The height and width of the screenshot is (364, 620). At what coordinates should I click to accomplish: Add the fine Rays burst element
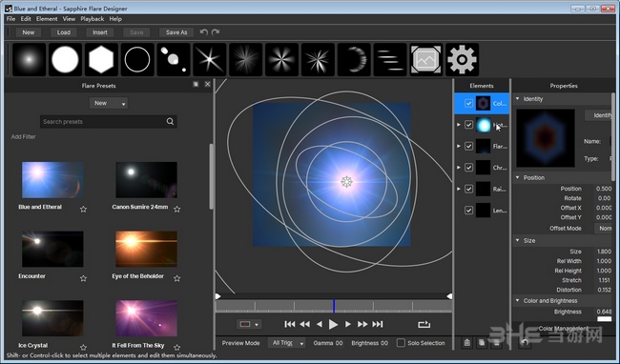(245, 60)
